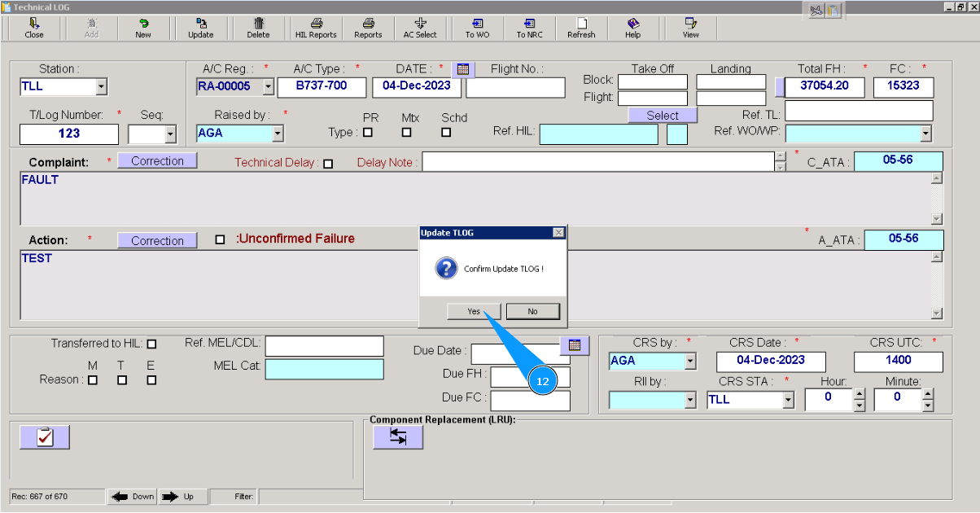Decrease the Minute spinner value
The width and height of the screenshot is (980, 513).
point(929,406)
